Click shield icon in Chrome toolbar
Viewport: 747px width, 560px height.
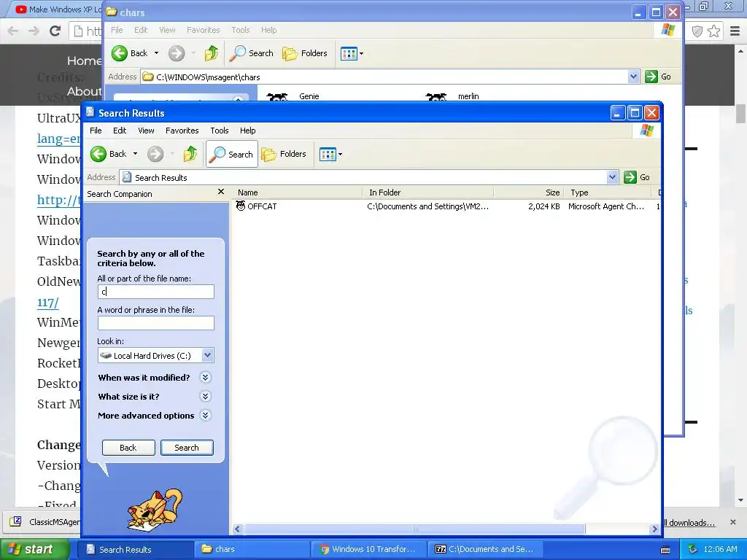697,31
